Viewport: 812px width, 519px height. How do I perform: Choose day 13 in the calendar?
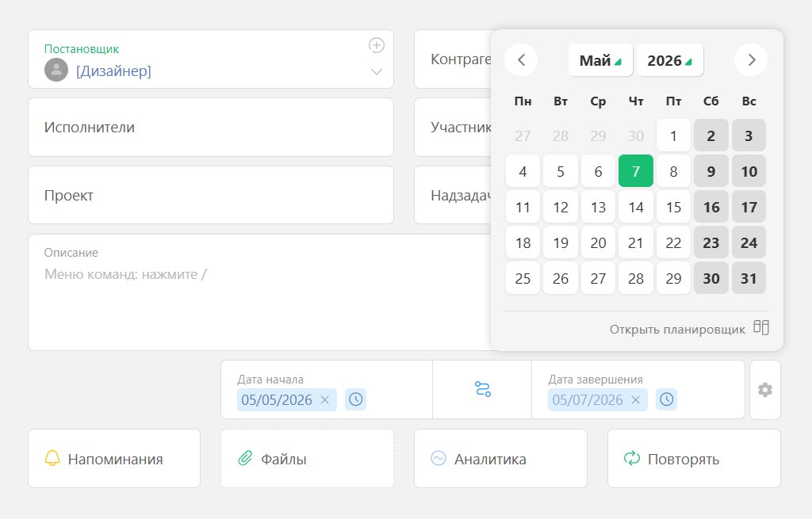(598, 207)
